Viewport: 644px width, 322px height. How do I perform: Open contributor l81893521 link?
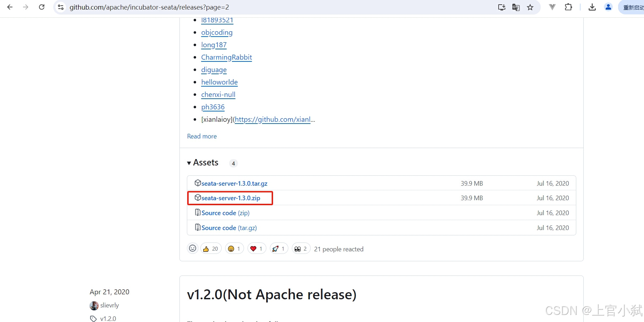click(217, 20)
